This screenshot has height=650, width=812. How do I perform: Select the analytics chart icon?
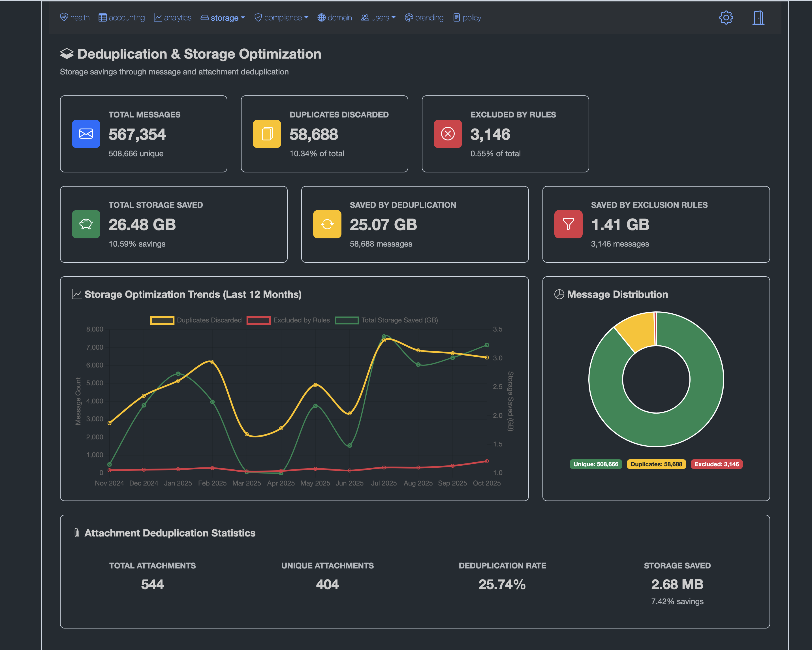(x=159, y=17)
